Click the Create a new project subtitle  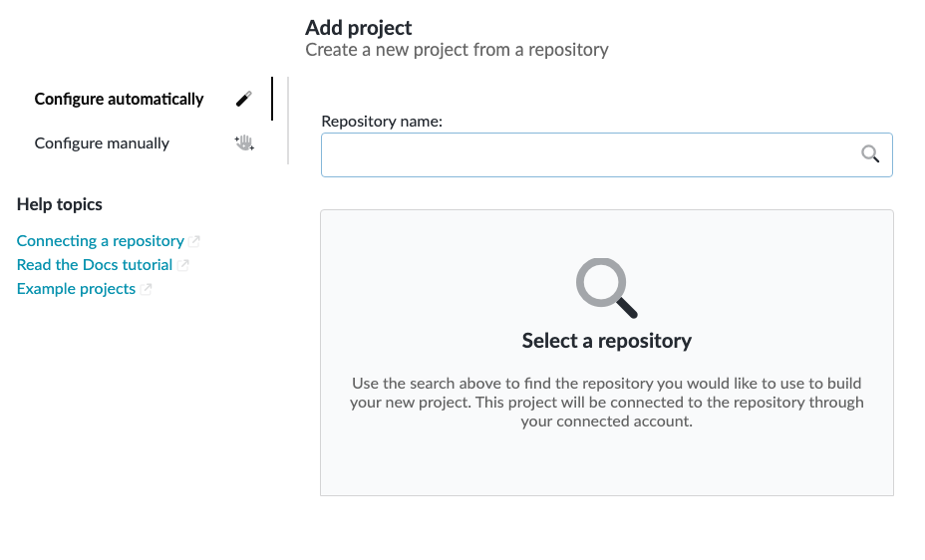pyautogui.click(x=457, y=50)
